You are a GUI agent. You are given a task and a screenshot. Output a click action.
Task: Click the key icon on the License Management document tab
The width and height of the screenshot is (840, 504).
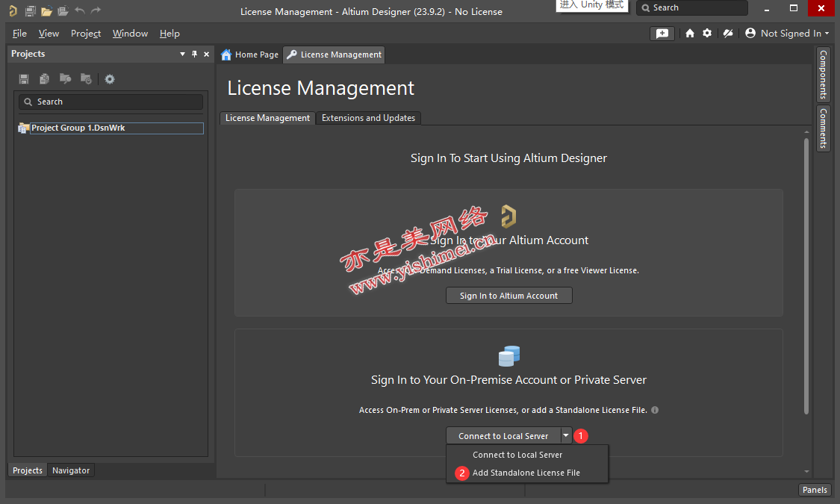(x=292, y=55)
